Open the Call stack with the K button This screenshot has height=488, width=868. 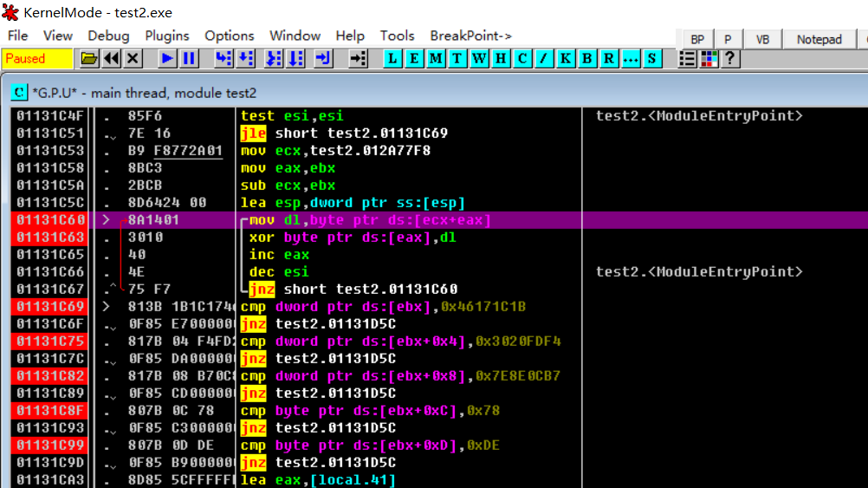click(x=566, y=59)
